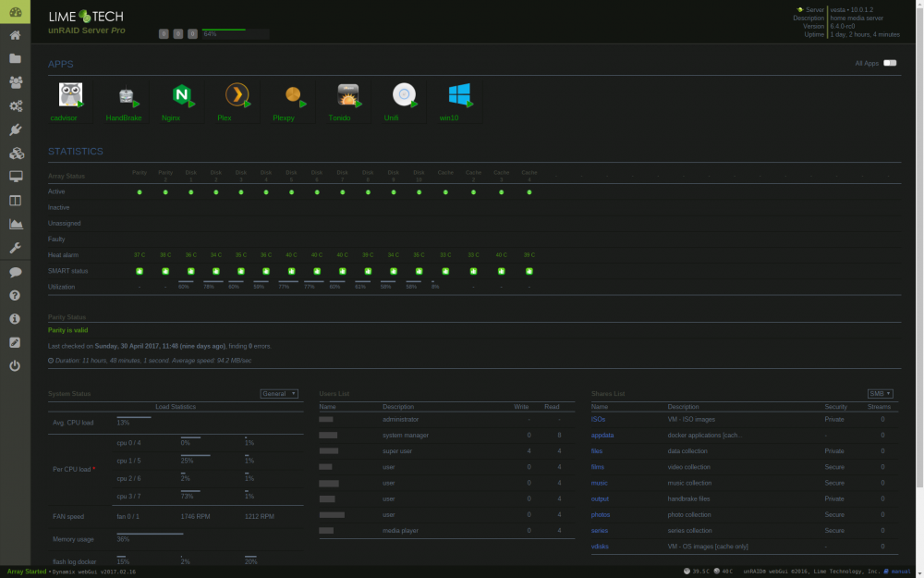Open the Feedback speech bubble icon
The width and height of the screenshot is (924, 578).
click(16, 272)
